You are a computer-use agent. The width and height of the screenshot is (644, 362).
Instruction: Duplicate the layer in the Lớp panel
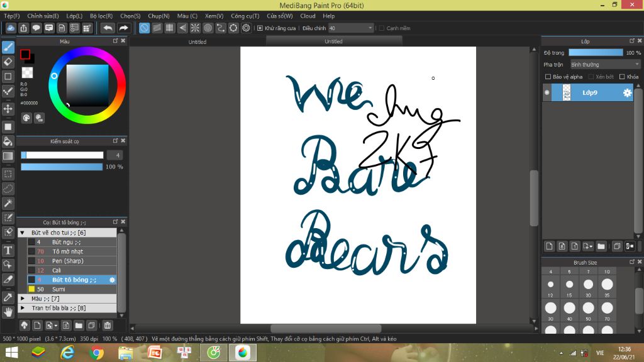(x=617, y=246)
